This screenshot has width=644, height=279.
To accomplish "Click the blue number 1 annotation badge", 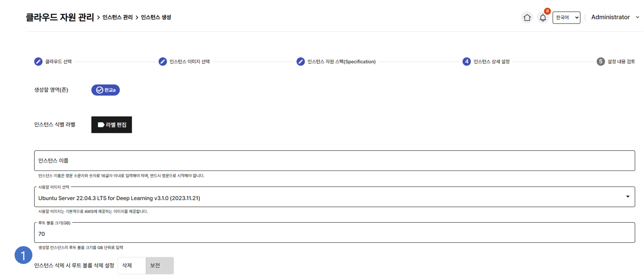I will tap(23, 256).
